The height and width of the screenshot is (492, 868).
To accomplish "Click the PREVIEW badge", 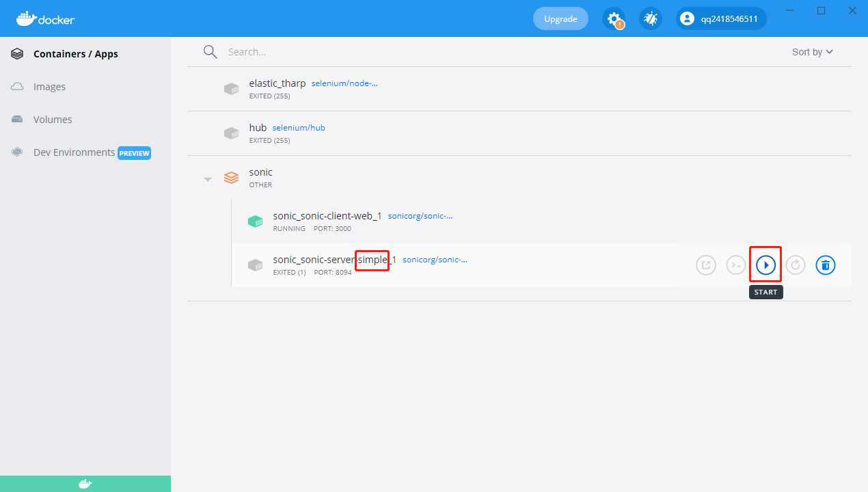I will [x=134, y=153].
